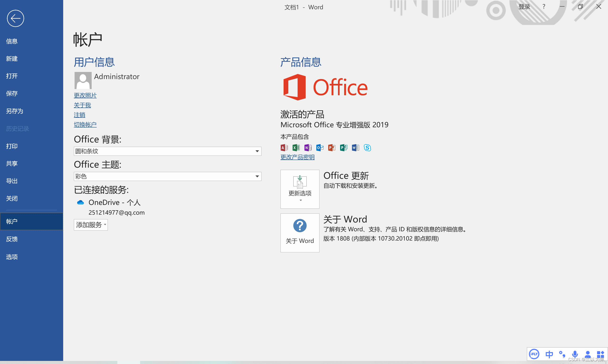
Task: Click the Skype for Business icon
Action: click(x=367, y=148)
